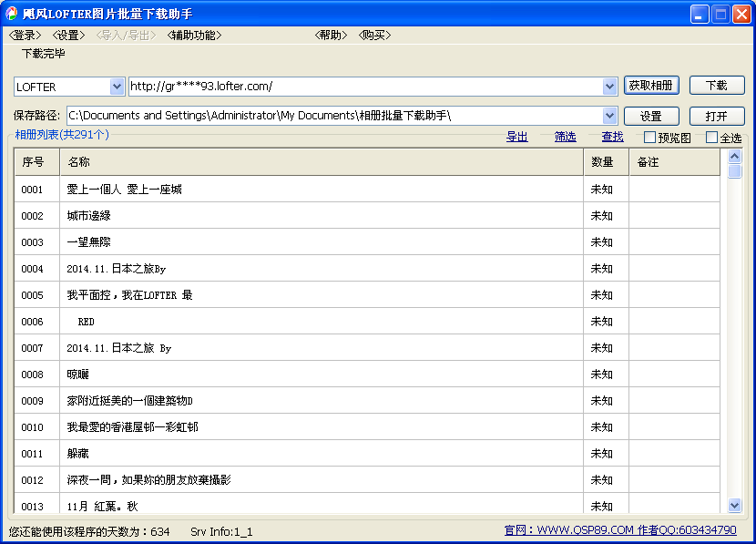This screenshot has height=544, width=756.
Task: Click the remaining days 634 status text
Action: pos(89,531)
